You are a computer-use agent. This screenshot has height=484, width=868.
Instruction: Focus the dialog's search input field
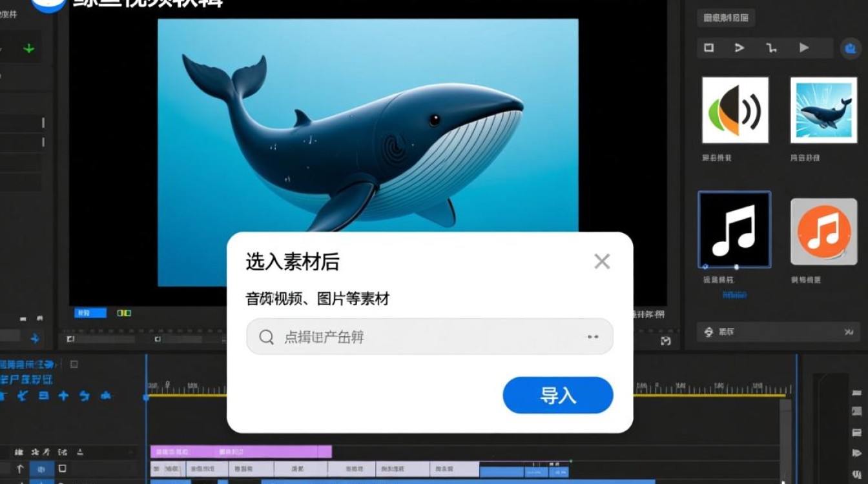point(429,336)
